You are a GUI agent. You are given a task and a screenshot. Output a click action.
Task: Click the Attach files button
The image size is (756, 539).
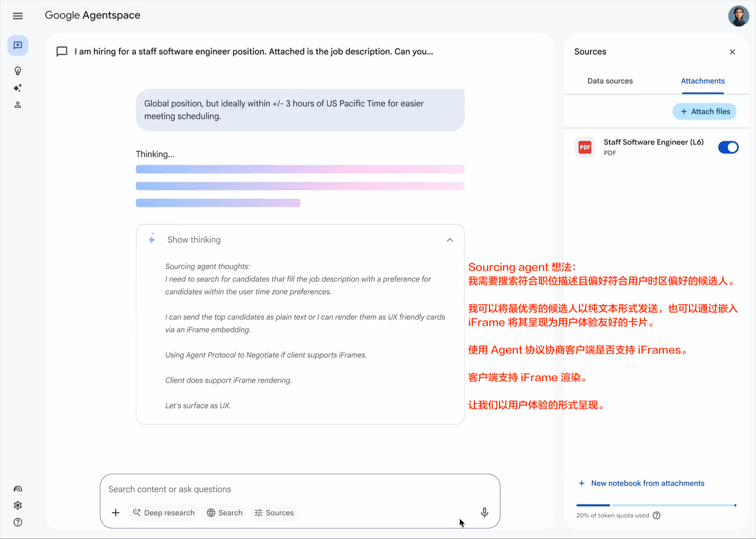pyautogui.click(x=704, y=112)
